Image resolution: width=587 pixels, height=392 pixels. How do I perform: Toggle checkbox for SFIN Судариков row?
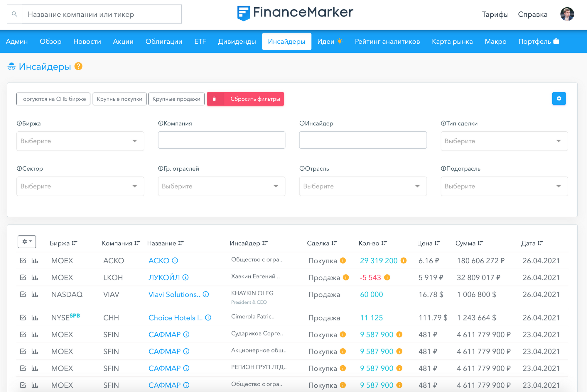[x=23, y=335]
